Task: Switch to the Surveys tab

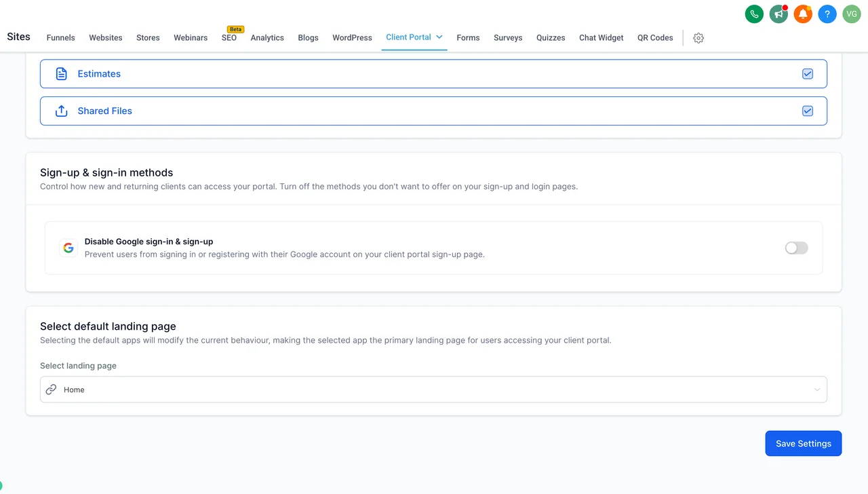Action: click(x=508, y=38)
